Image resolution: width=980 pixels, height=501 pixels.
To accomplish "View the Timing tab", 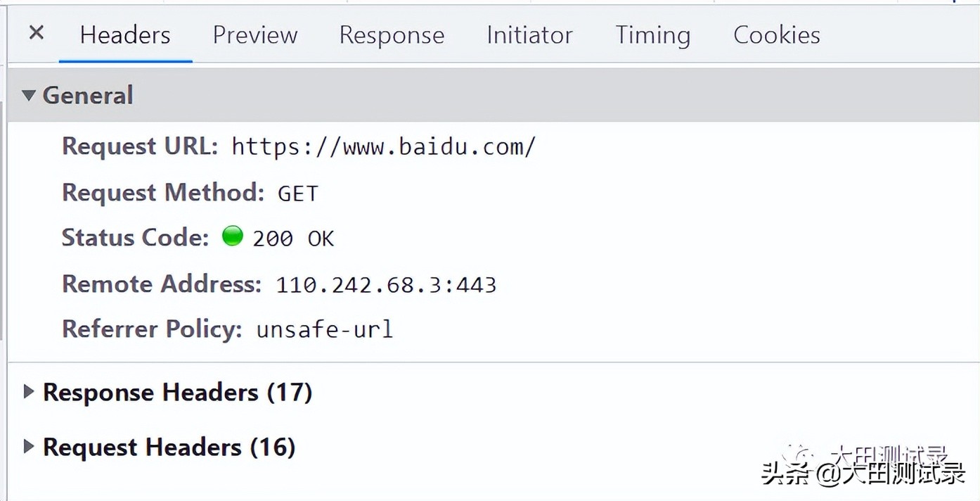I will (652, 35).
